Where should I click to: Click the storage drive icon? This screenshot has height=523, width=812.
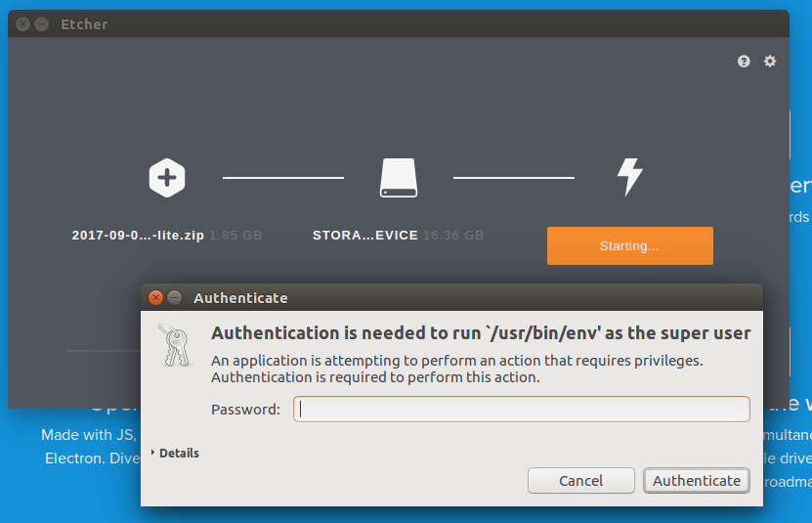(x=398, y=178)
